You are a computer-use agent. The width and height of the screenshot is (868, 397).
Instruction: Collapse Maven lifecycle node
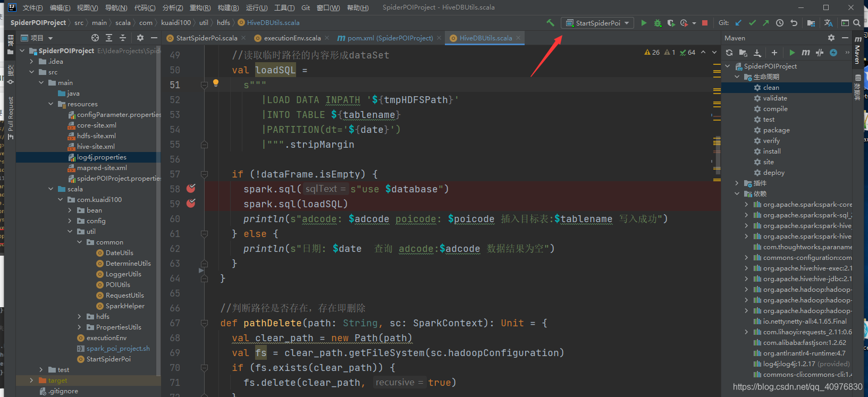point(737,77)
